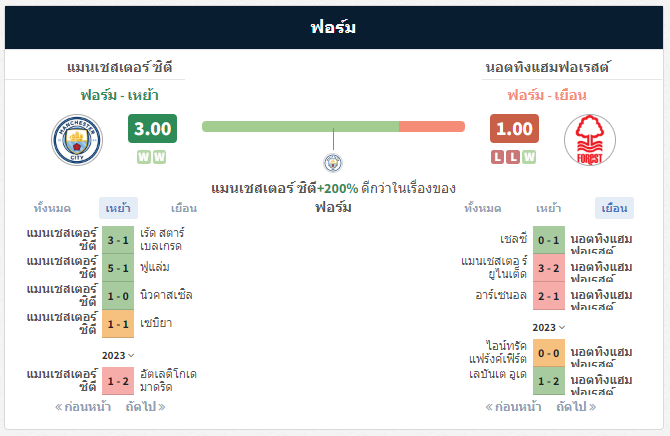Click green portion of form comparison bar

(300, 127)
